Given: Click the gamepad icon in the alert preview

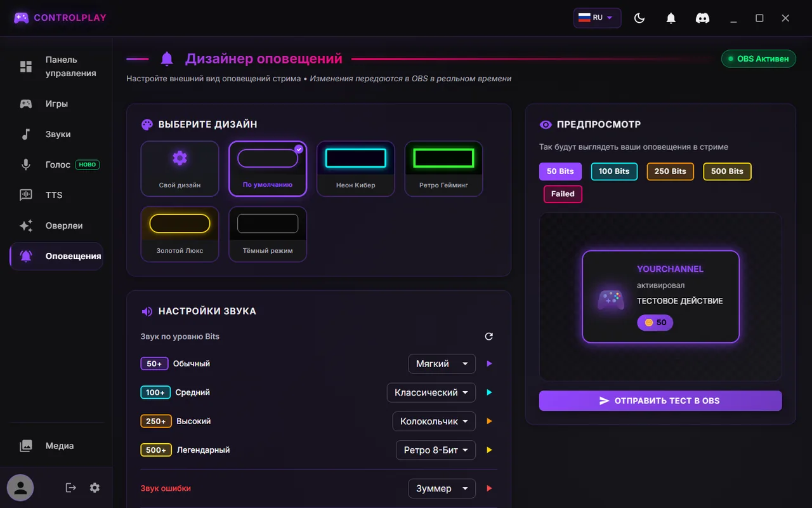Looking at the screenshot, I should (x=611, y=300).
